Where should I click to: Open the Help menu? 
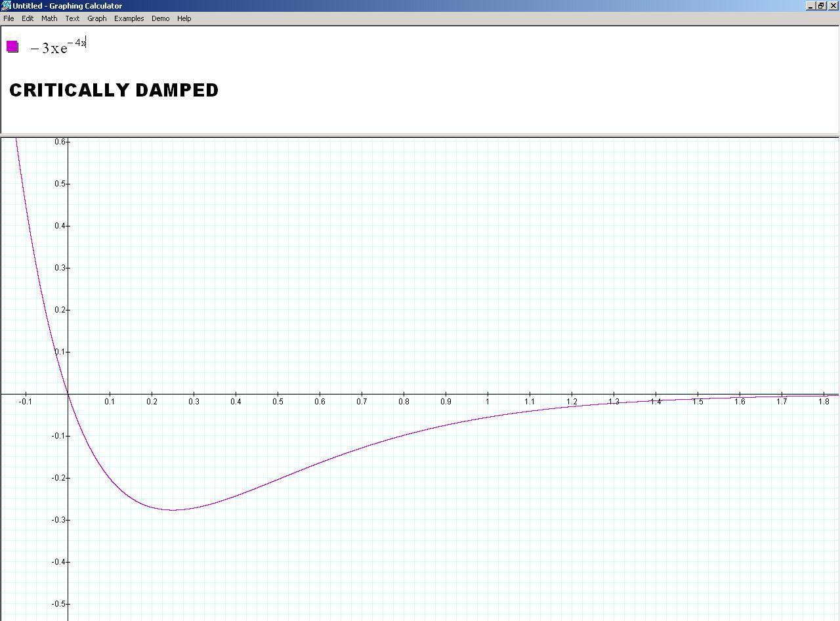tap(184, 18)
